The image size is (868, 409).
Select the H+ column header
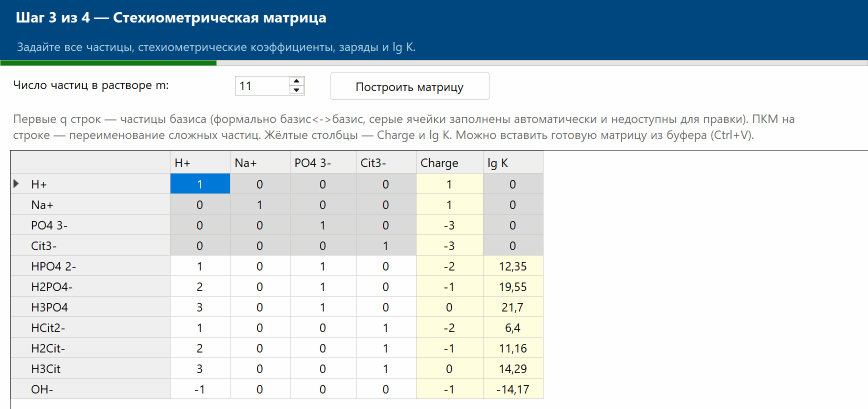tap(200, 163)
